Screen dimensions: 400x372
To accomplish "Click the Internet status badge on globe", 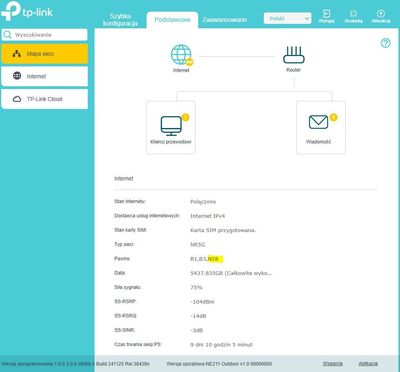I will tap(189, 62).
